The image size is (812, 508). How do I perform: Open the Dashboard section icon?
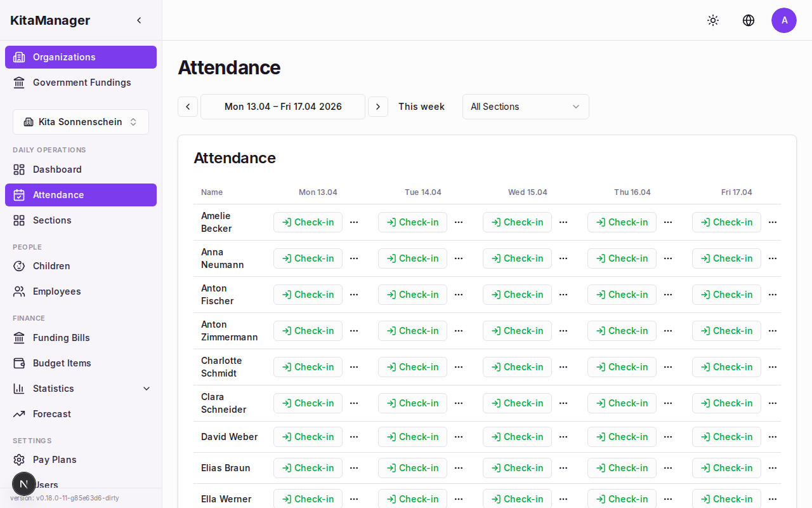click(x=19, y=170)
